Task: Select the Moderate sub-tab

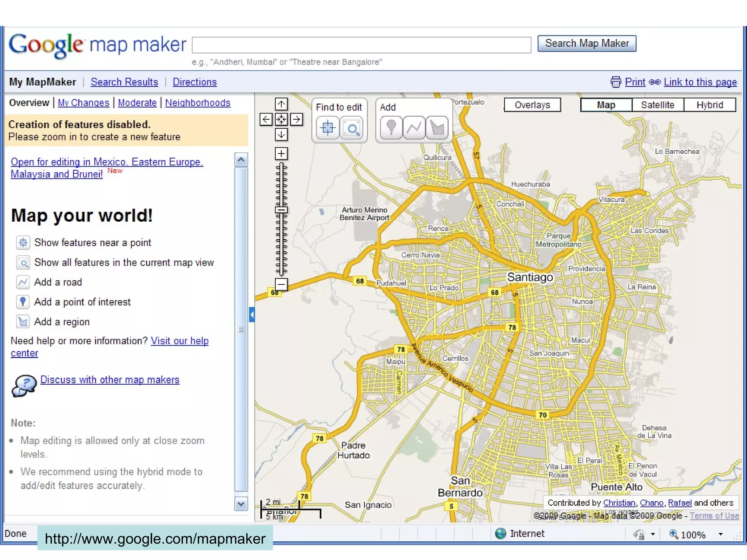Action: 137,103
